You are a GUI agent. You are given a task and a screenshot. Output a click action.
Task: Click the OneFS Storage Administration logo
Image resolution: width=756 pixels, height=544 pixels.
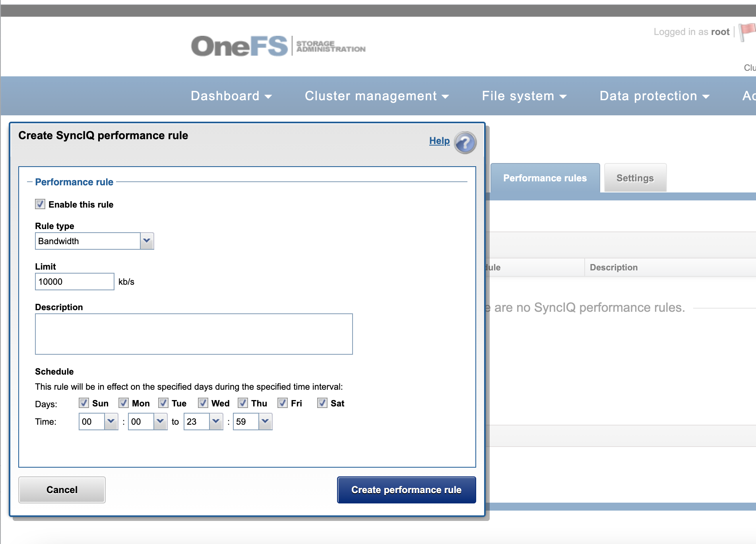[278, 46]
